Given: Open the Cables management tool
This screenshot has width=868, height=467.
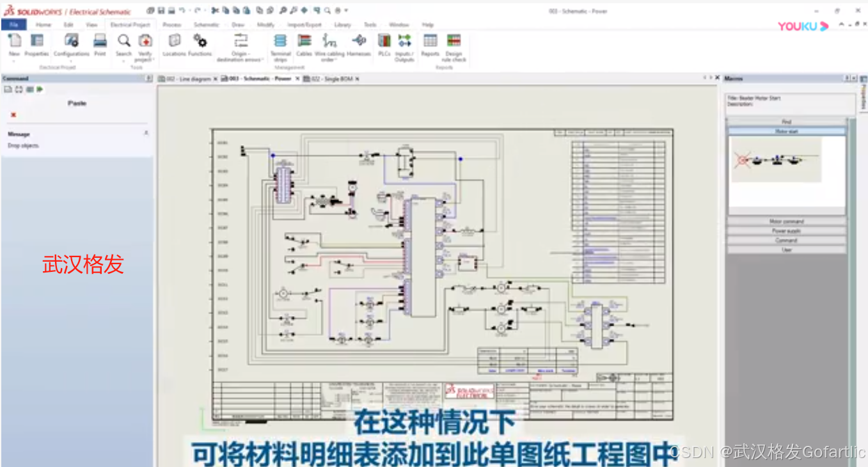Looking at the screenshot, I should tap(304, 40).
